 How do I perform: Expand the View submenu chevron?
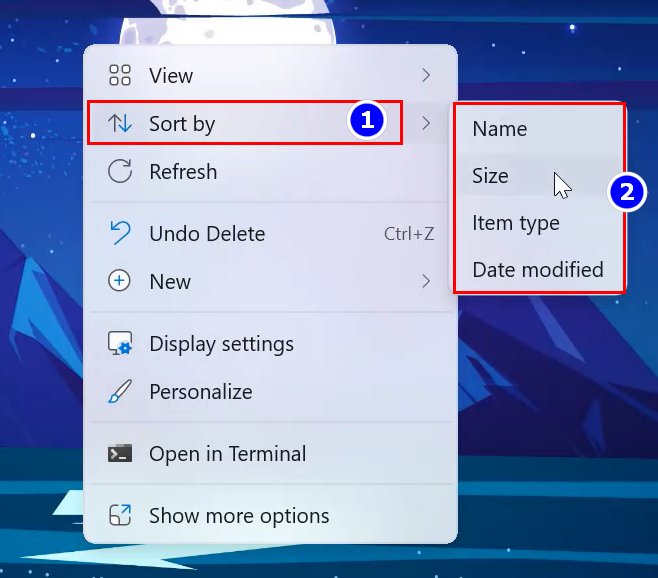pyautogui.click(x=426, y=75)
